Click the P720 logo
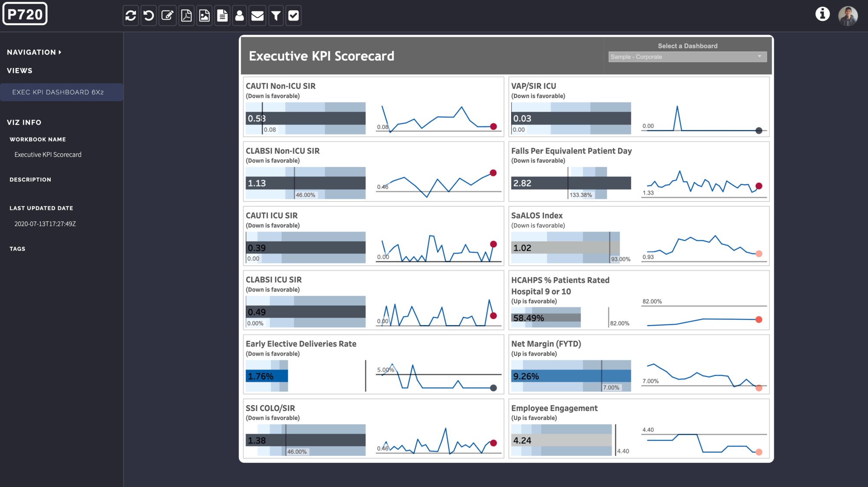The image size is (868, 487). [x=25, y=14]
